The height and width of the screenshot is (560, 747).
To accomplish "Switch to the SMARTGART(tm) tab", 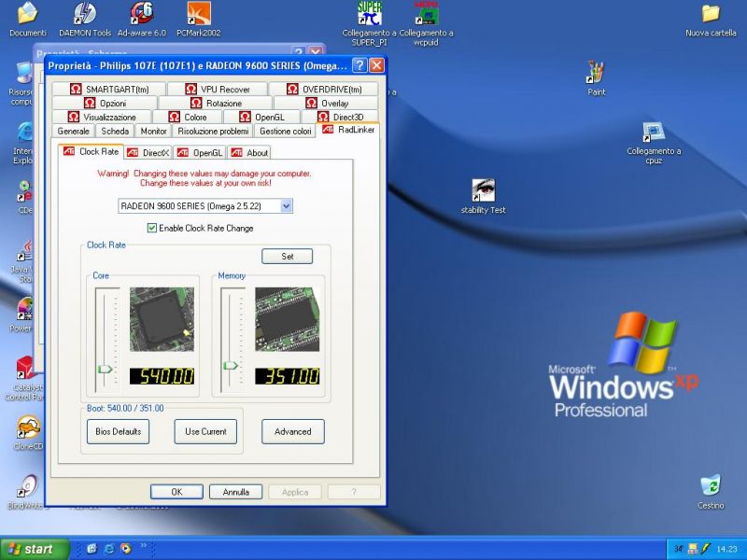I will pyautogui.click(x=109, y=89).
